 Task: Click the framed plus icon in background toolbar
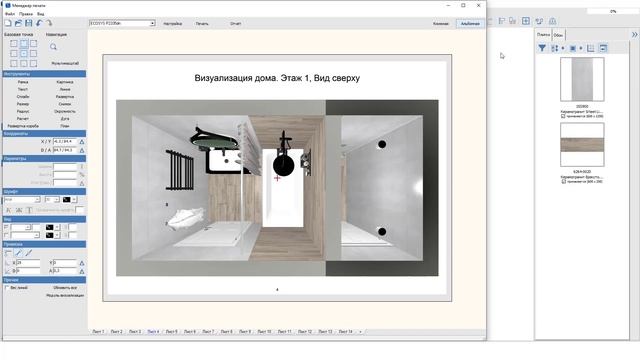click(526, 21)
